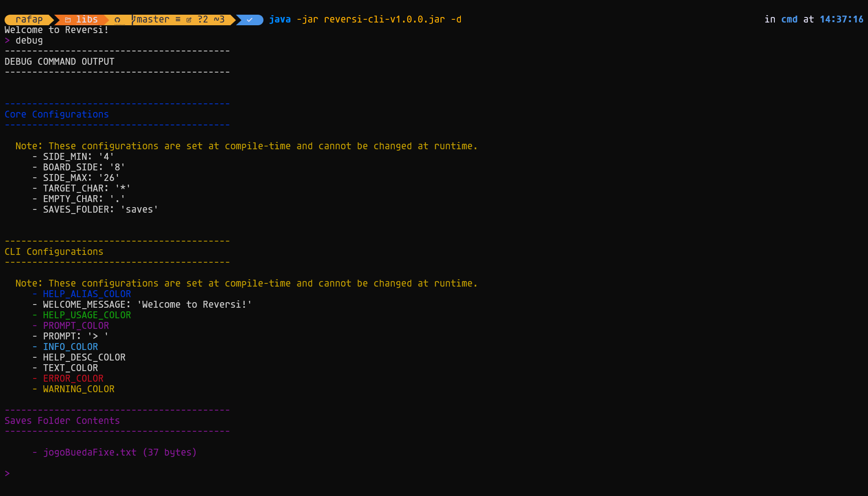Select the Core Configurations heading
868x496 pixels.
click(56, 114)
